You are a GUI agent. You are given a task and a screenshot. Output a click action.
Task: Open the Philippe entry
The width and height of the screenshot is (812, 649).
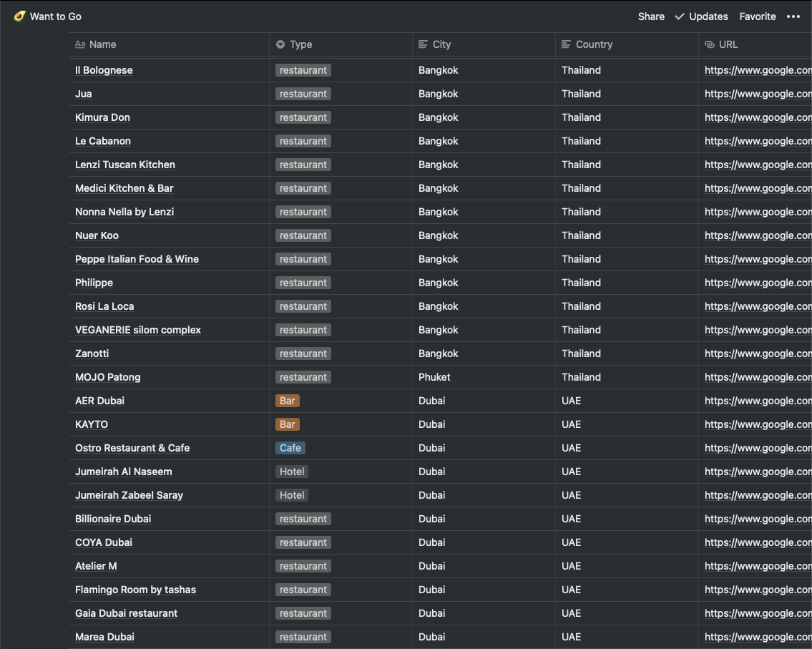tap(94, 283)
